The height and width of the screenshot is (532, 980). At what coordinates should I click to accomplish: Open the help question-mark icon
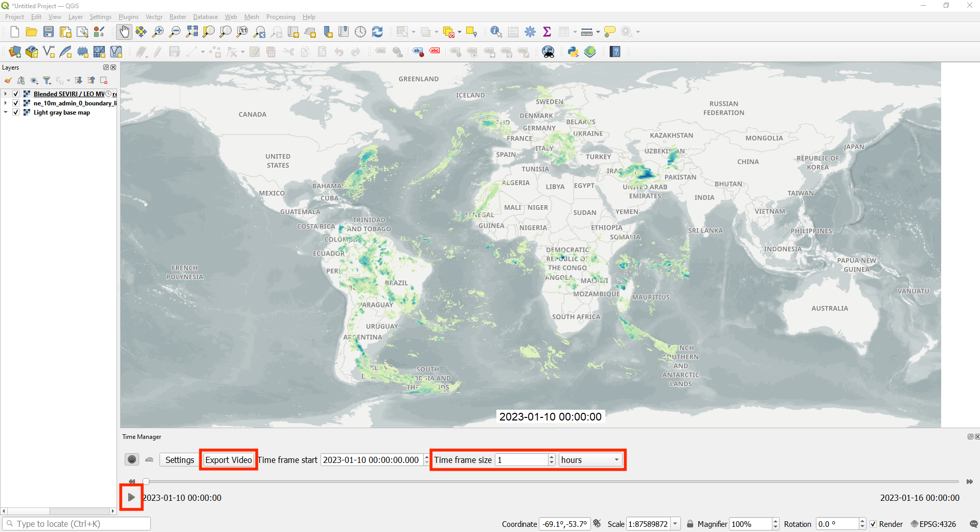(x=615, y=52)
